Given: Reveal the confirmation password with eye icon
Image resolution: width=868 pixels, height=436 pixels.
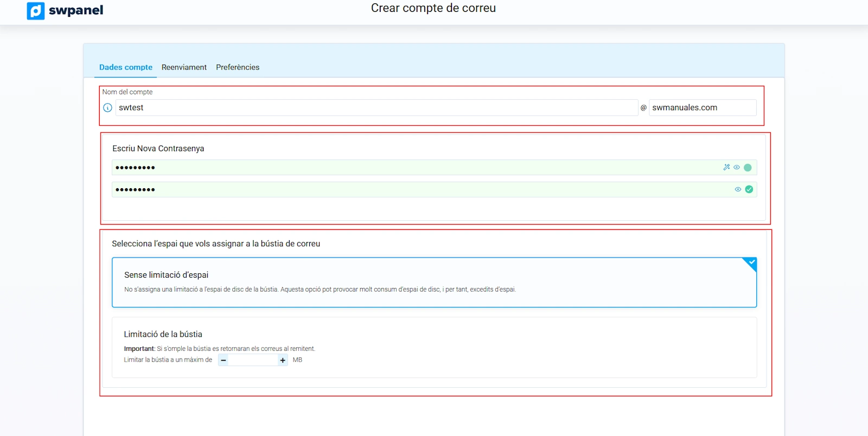Looking at the screenshot, I should pyautogui.click(x=738, y=189).
